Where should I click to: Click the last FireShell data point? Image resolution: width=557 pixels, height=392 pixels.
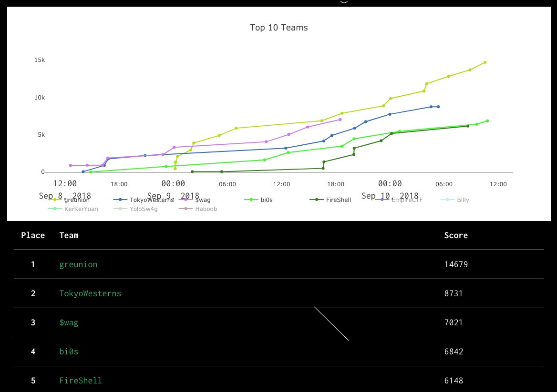468,126
